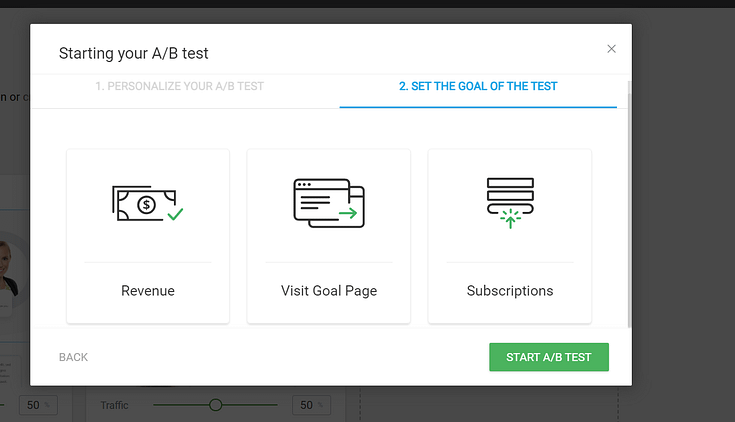The width and height of the screenshot is (735, 422).
Task: Click the green arrow on Goal Page icon
Action: pyautogui.click(x=348, y=213)
